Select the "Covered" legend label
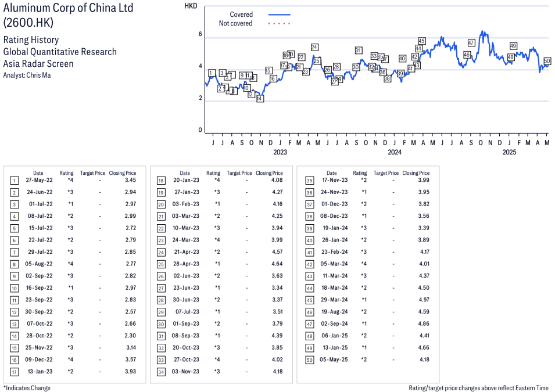Image resolution: width=555 pixels, height=392 pixels. point(241,15)
